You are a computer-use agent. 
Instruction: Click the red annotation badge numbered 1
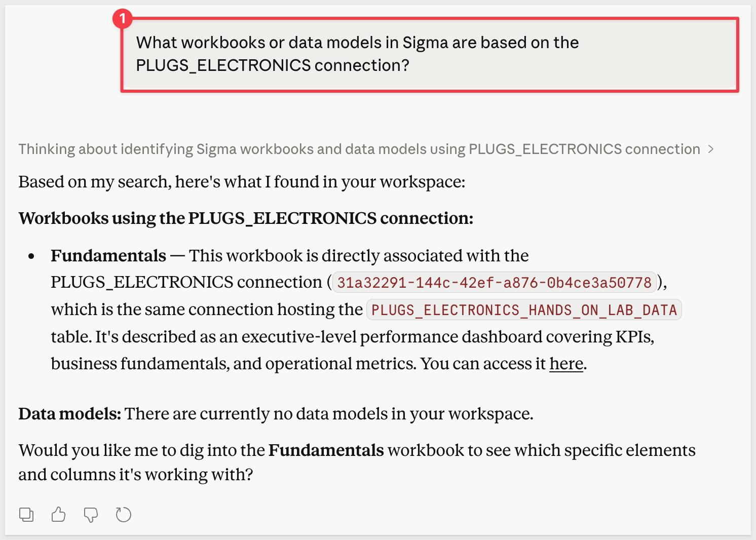122,19
